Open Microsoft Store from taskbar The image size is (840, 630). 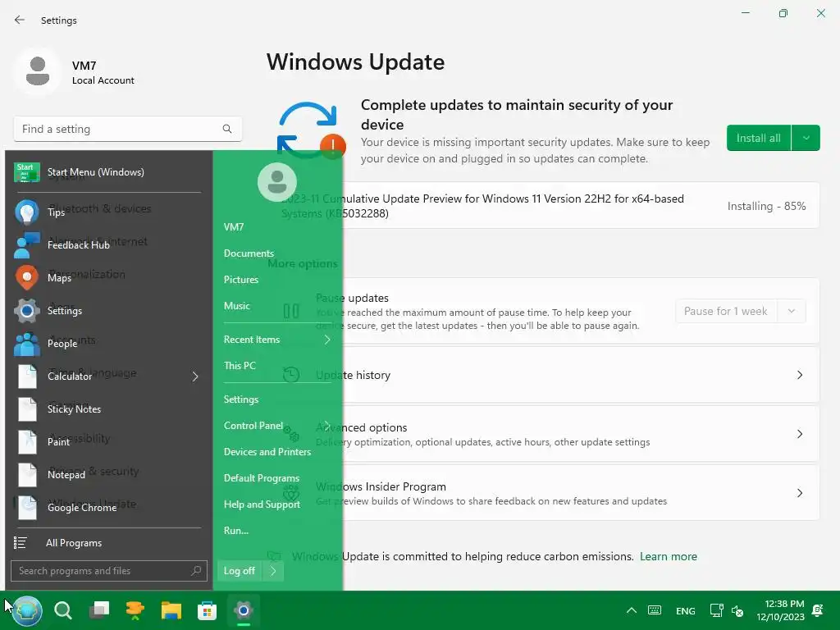click(x=207, y=610)
